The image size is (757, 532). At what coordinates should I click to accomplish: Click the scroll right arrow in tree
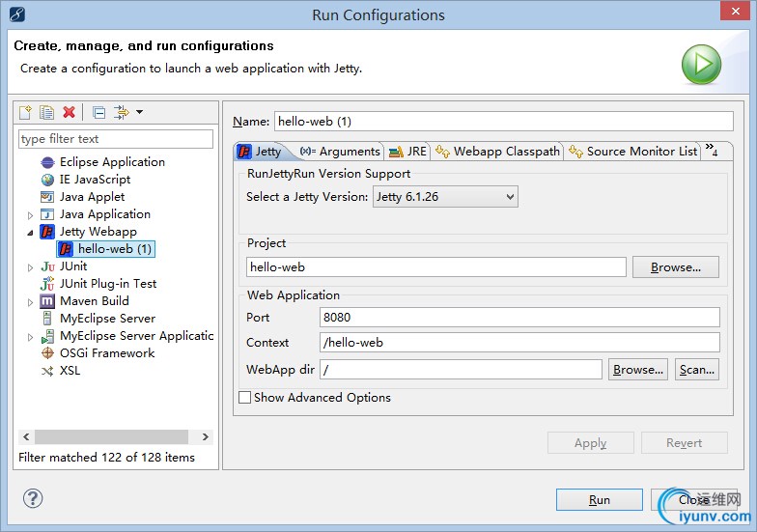pyautogui.click(x=205, y=436)
